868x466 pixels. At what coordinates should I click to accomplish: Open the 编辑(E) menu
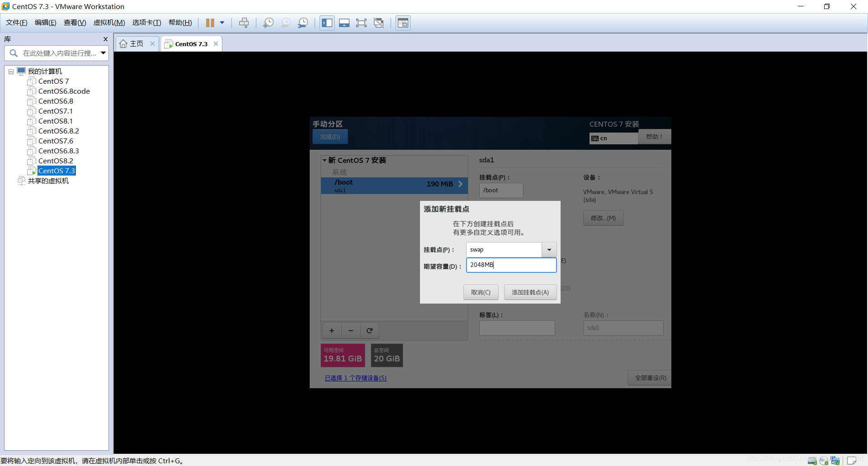[x=46, y=23]
